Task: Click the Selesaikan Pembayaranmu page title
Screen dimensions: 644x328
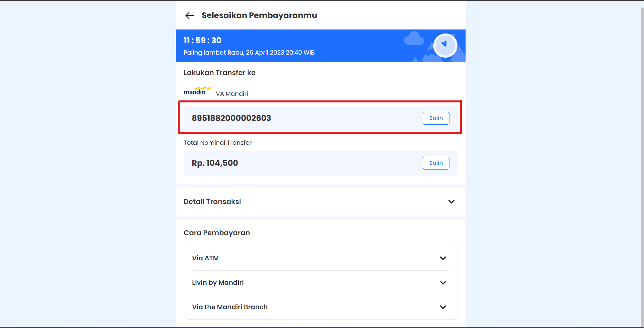Action: pos(259,15)
